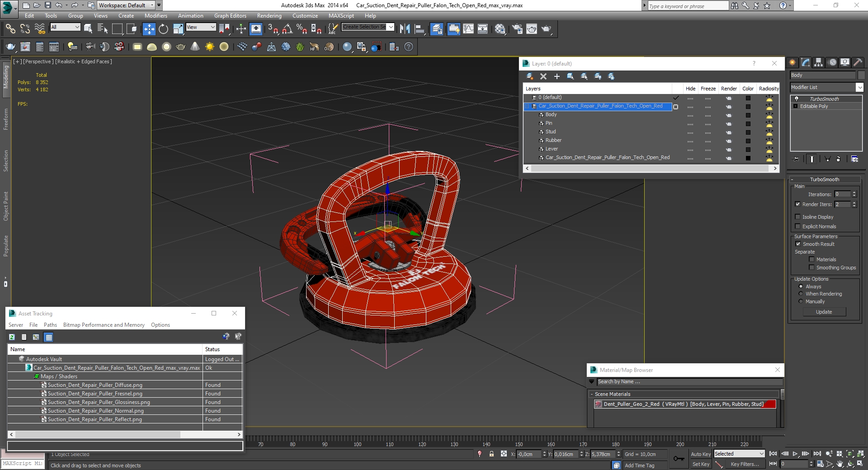Screen dimensions: 868x470
Task: Open the Create command panel tab
Action: [793, 62]
